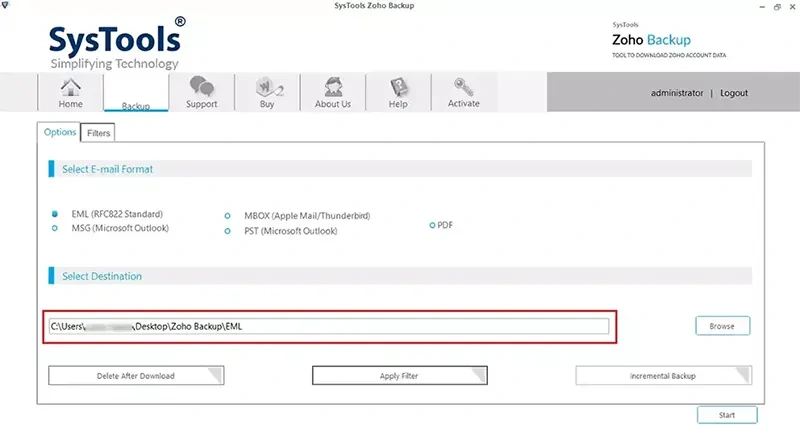Toggle the Incremental Backup option
The height and width of the screenshot is (425, 800).
(663, 376)
